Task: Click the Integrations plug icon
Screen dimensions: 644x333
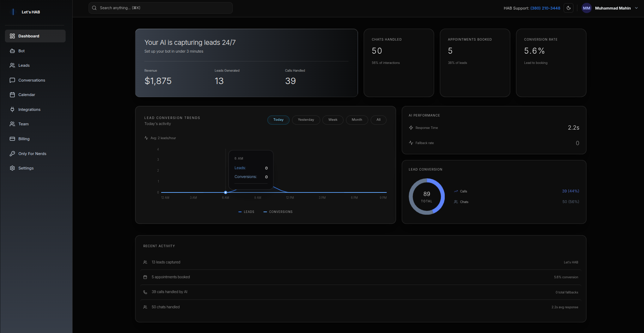Action: coord(12,109)
